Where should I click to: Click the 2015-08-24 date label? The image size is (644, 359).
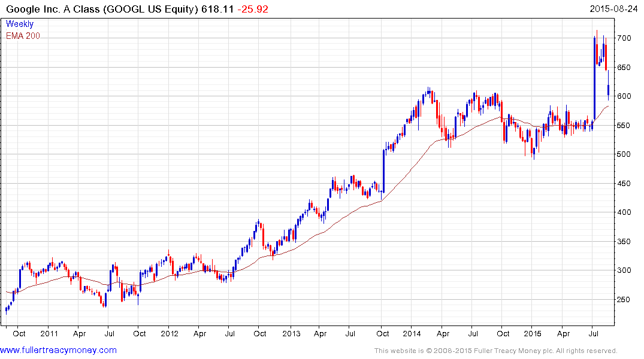tap(613, 8)
